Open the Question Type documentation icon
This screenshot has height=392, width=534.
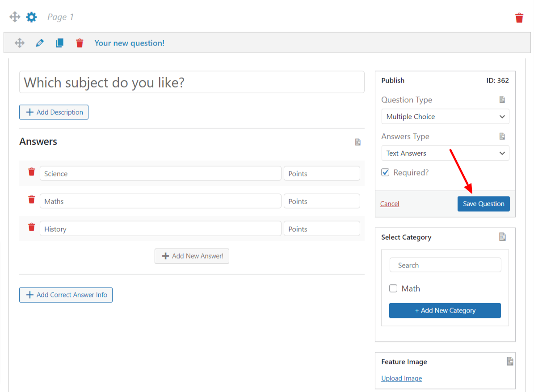[x=502, y=100]
